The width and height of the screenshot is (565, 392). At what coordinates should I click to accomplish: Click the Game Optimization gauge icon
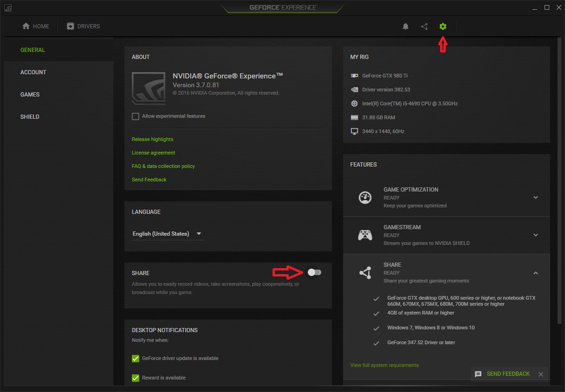(365, 197)
